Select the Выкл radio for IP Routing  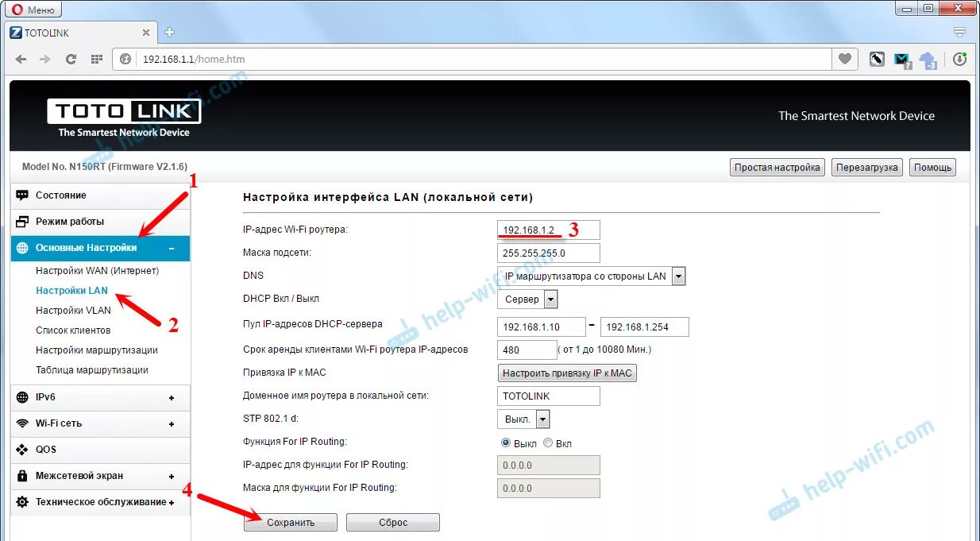pos(506,443)
